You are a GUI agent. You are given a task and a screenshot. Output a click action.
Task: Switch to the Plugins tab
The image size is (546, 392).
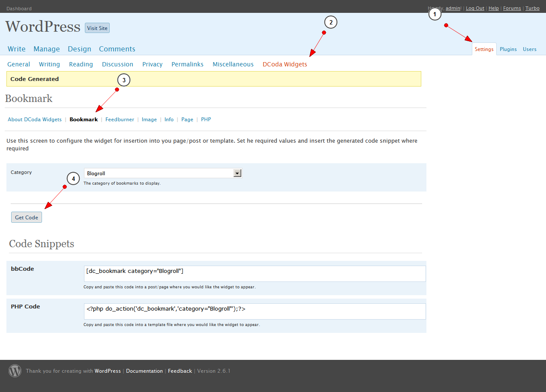click(x=508, y=49)
